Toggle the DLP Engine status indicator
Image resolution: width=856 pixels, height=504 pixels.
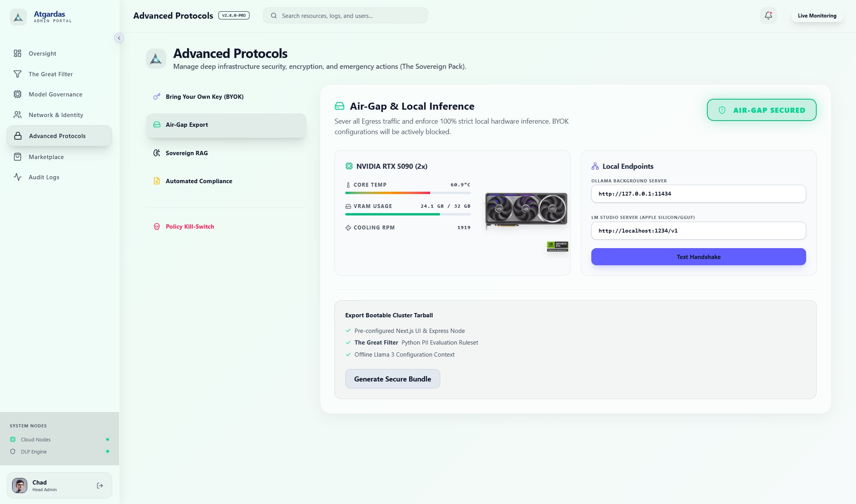[x=108, y=451]
